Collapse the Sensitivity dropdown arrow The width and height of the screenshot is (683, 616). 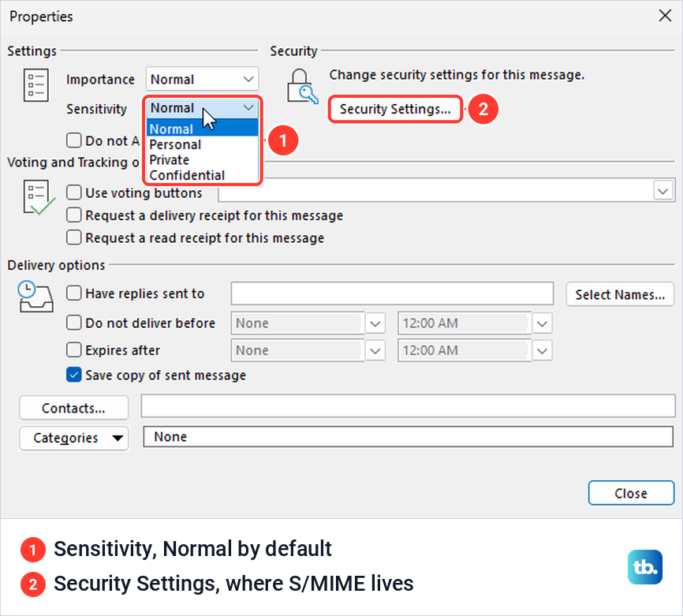tap(248, 107)
